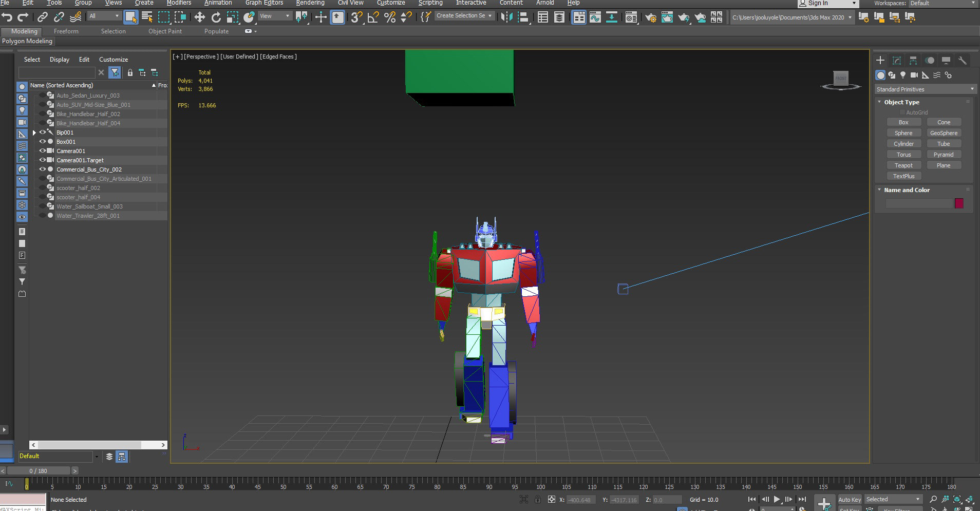Collapse the Name and Color rollout
This screenshot has height=511, width=980.
pyautogui.click(x=879, y=190)
